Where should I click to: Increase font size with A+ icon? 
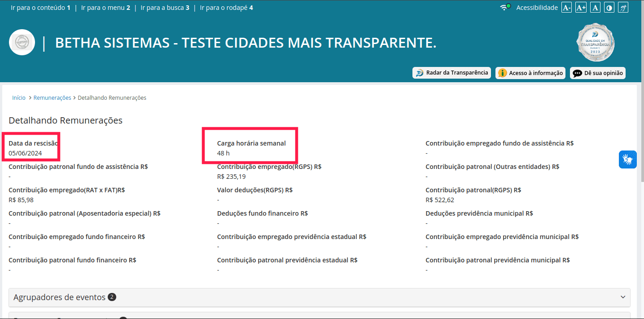[x=581, y=8]
